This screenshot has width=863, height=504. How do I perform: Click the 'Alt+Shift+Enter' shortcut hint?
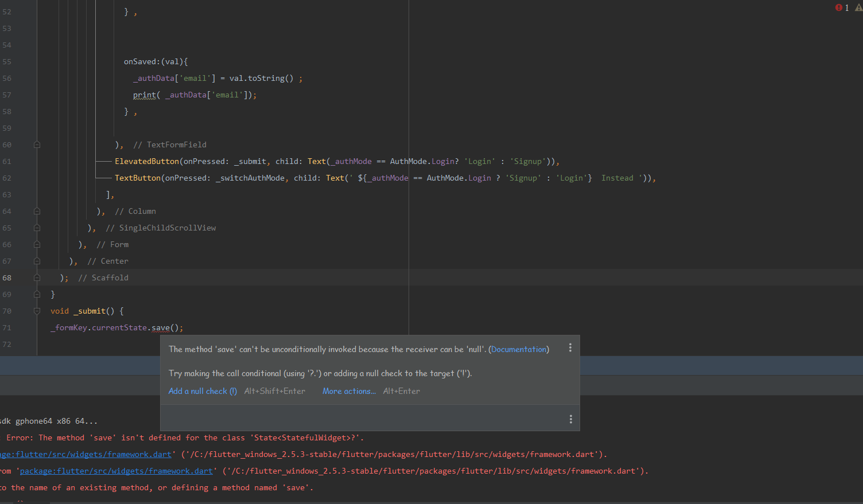(275, 391)
